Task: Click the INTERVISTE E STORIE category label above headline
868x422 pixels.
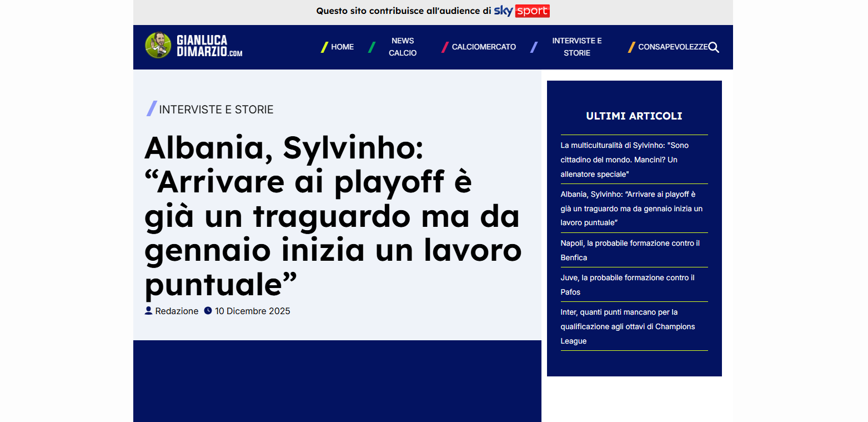Action: (216, 109)
